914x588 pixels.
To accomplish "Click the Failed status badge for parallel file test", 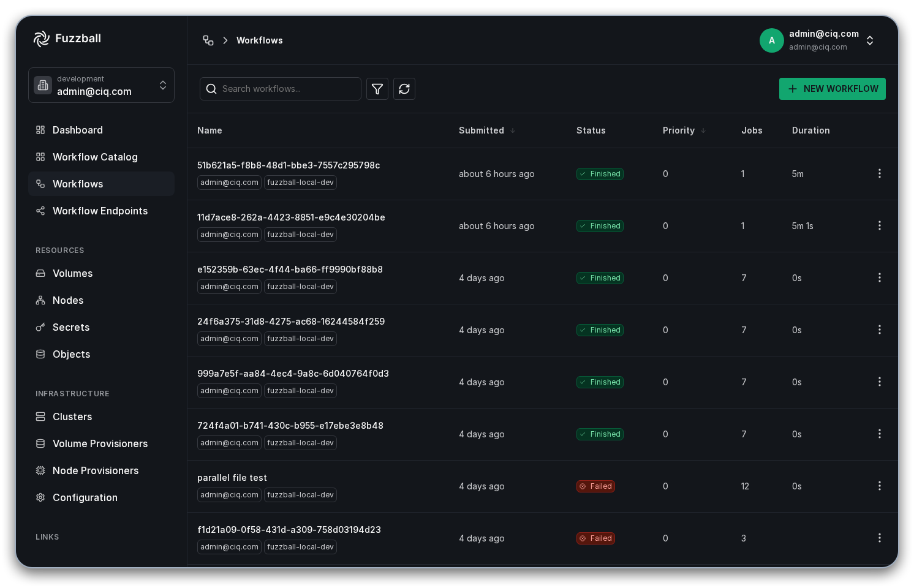I will click(x=596, y=486).
